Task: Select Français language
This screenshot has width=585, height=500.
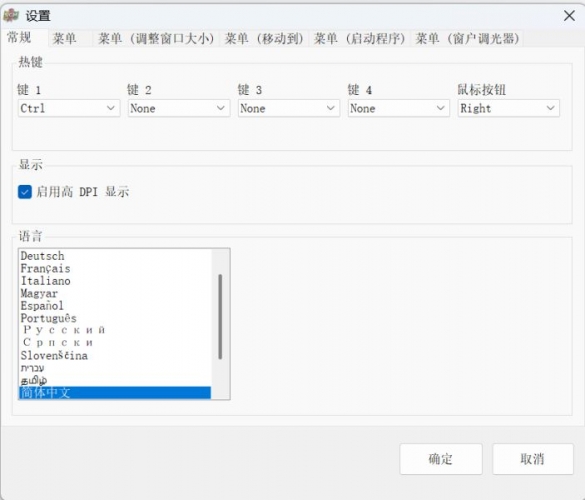Action: pos(115,268)
